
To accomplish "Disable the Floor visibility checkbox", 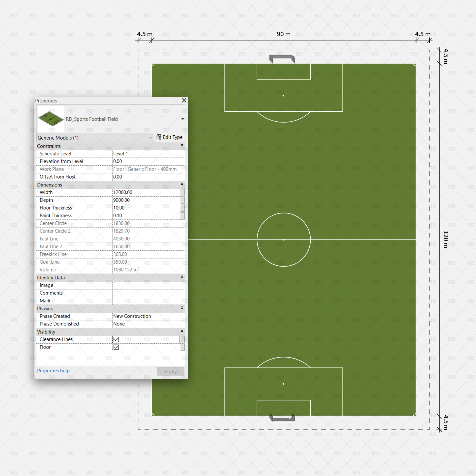I will [116, 347].
